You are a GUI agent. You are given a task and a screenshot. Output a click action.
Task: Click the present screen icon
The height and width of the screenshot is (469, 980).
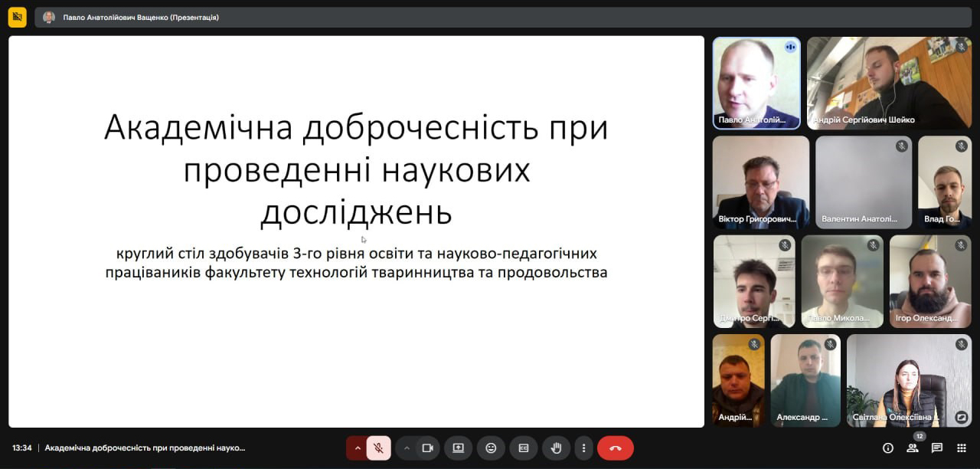tap(458, 448)
